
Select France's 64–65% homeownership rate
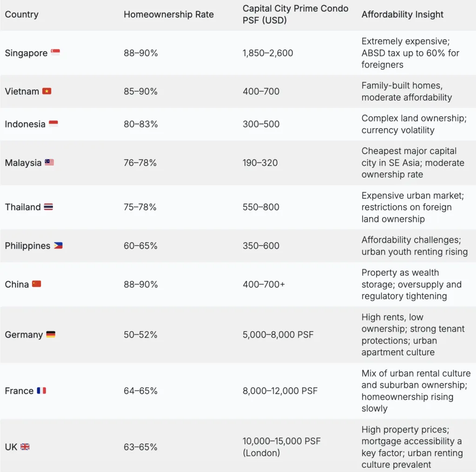coord(140,391)
